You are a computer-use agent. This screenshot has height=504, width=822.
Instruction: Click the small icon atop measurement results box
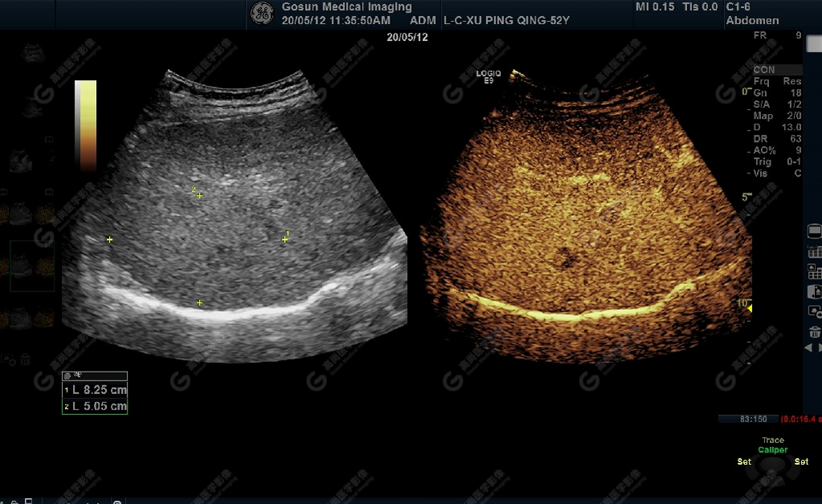(x=78, y=375)
